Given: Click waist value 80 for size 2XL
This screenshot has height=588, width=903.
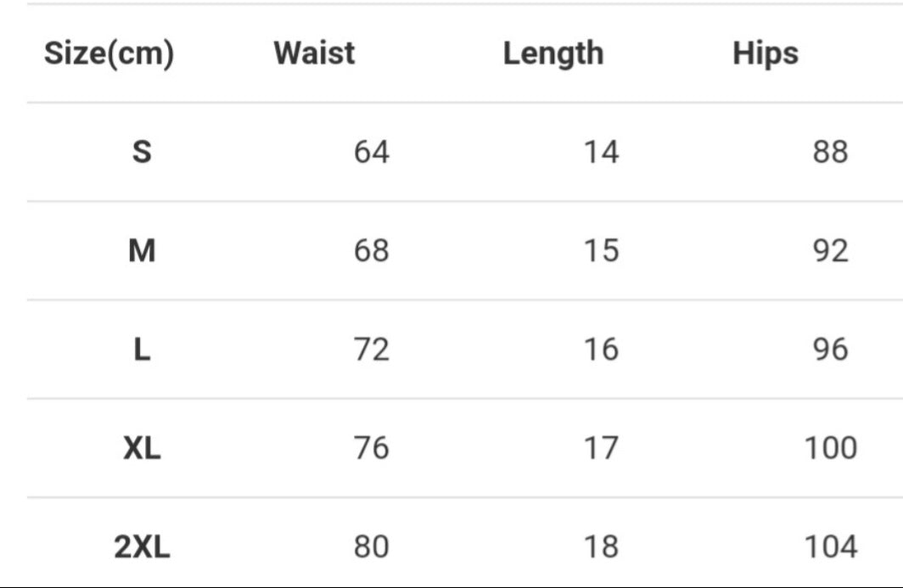Looking at the screenshot, I should (372, 547).
